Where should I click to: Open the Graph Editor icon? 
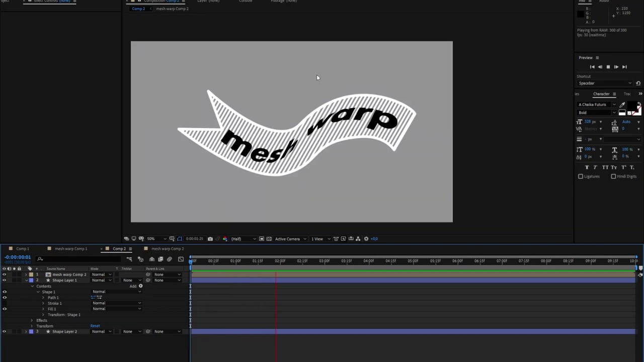click(x=181, y=259)
